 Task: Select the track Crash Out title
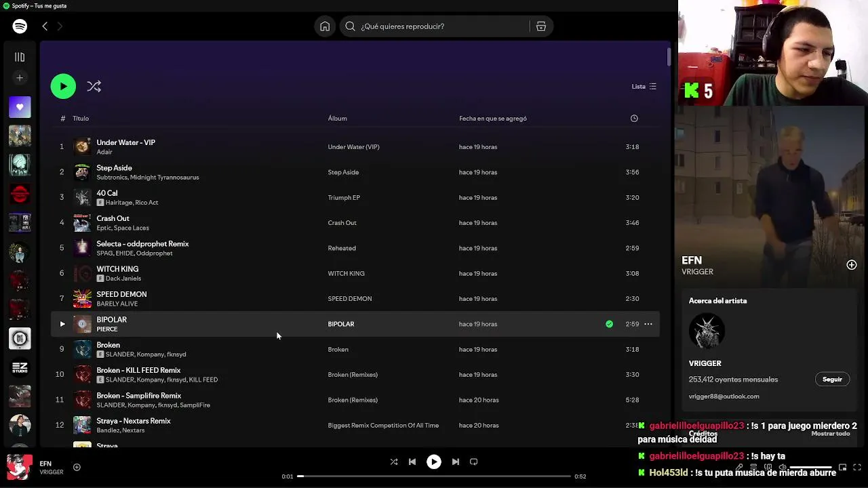coord(113,218)
